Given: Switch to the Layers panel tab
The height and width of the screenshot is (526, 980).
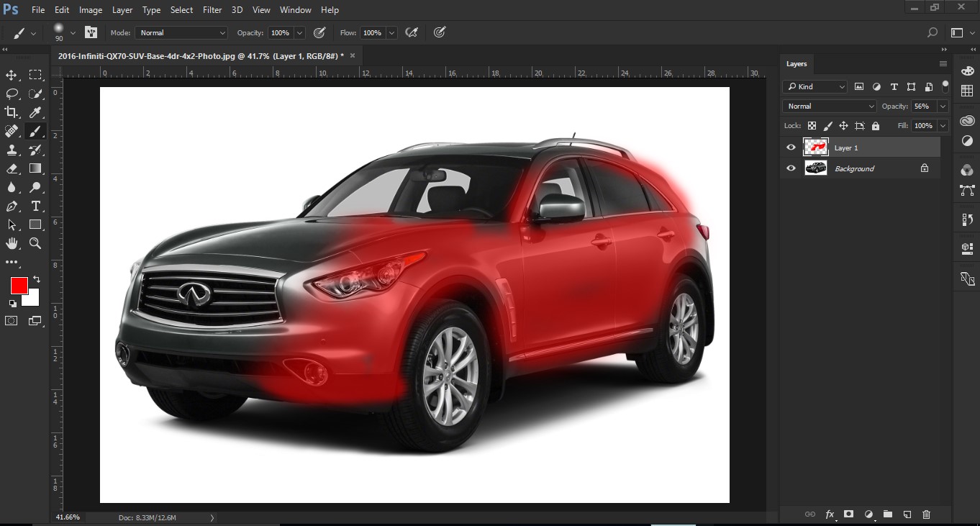Looking at the screenshot, I should point(797,64).
